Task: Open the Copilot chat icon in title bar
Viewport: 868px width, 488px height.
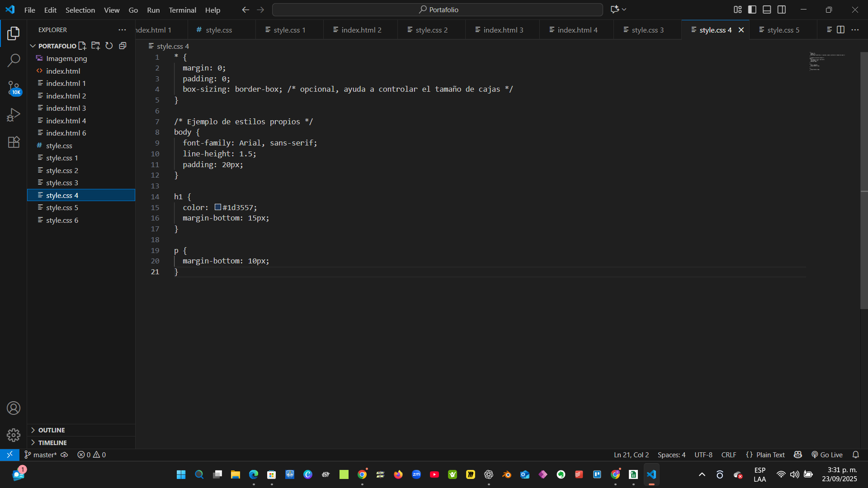Action: 615,9
